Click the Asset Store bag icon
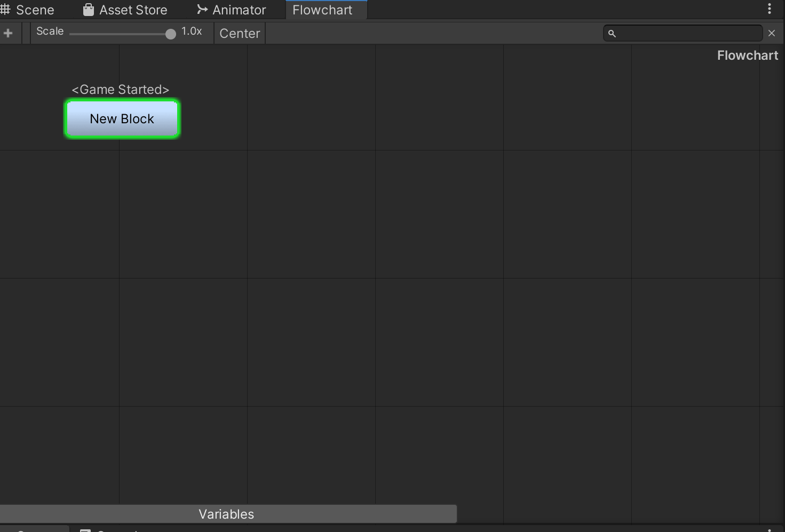The width and height of the screenshot is (785, 532). point(89,10)
